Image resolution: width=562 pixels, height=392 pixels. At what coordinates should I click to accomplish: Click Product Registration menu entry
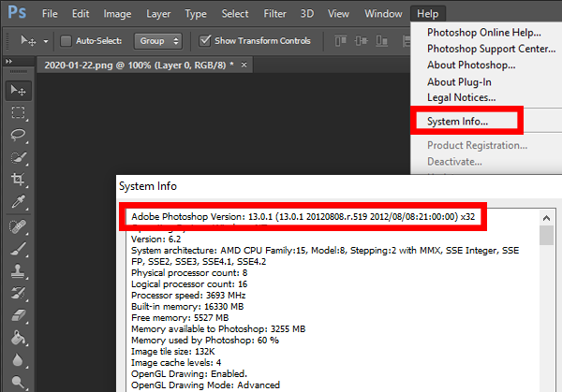[477, 145]
